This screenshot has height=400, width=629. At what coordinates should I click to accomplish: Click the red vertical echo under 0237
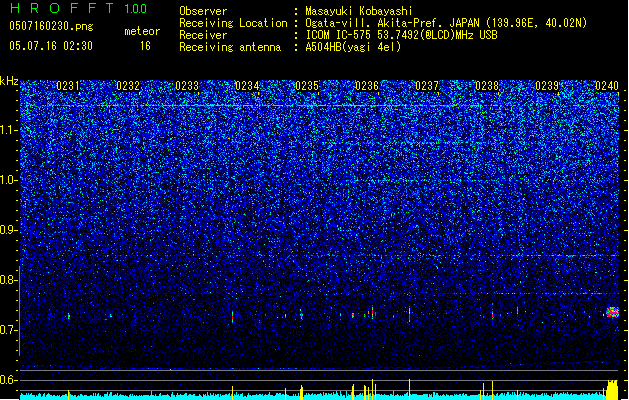(409, 314)
